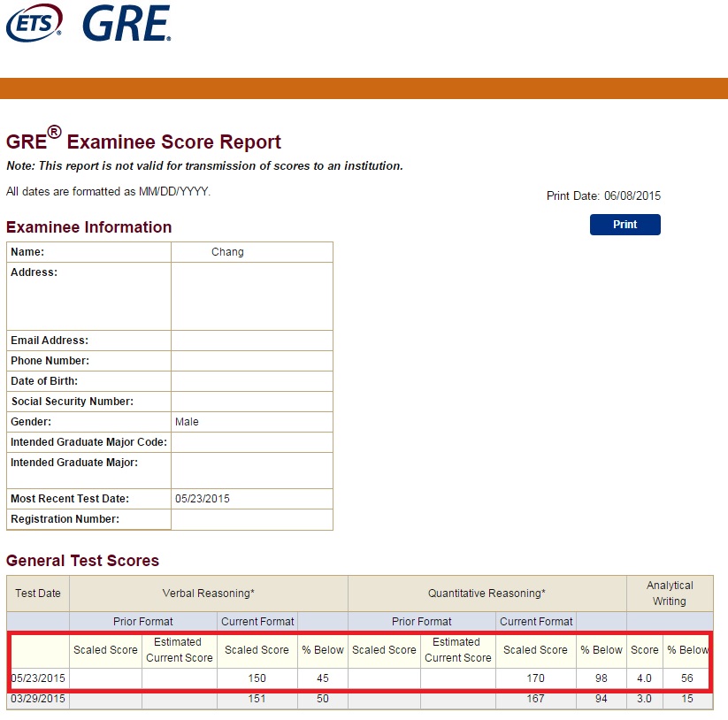The height and width of the screenshot is (720, 728).
Task: Click the Print Date value 06/08/2015
Action: pyautogui.click(x=632, y=195)
